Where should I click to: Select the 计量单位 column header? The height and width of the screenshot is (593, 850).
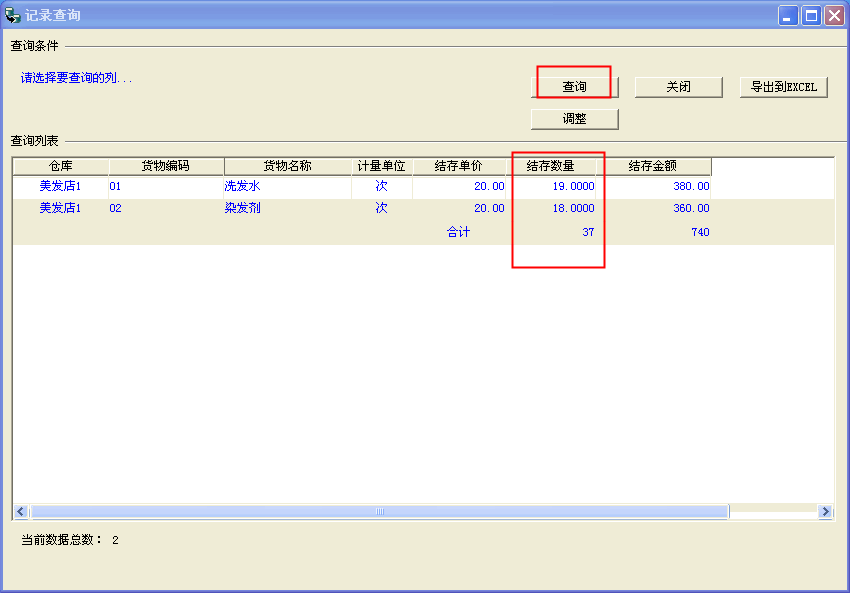(x=382, y=166)
